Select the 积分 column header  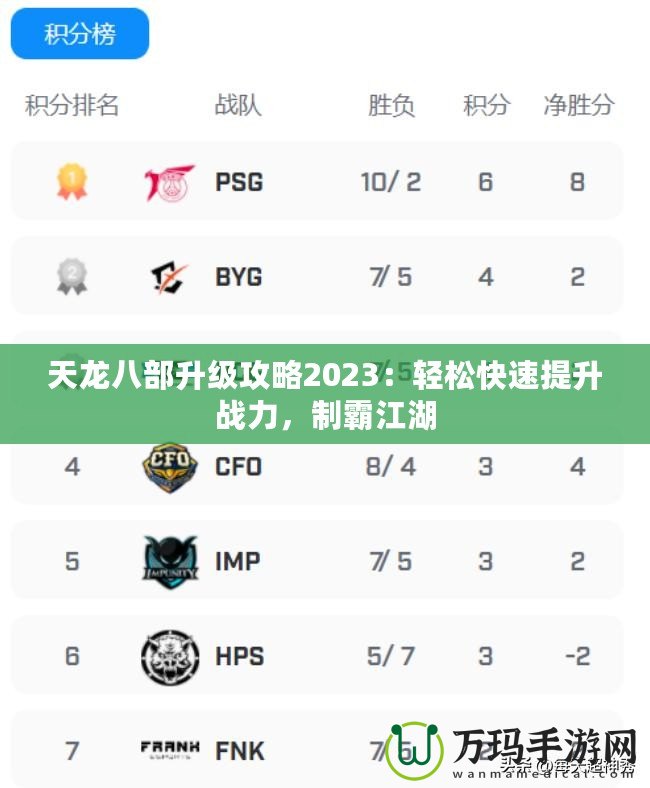(486, 106)
